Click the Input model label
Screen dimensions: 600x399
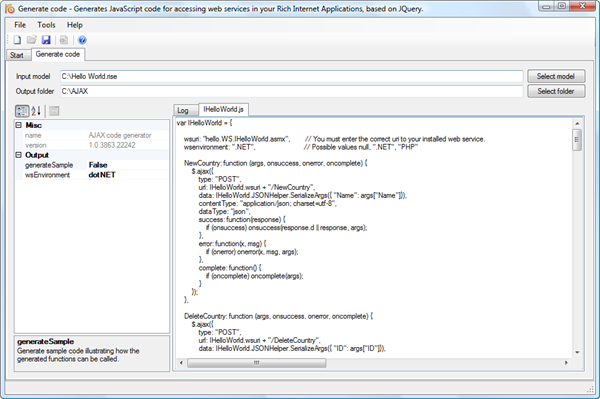coord(33,76)
